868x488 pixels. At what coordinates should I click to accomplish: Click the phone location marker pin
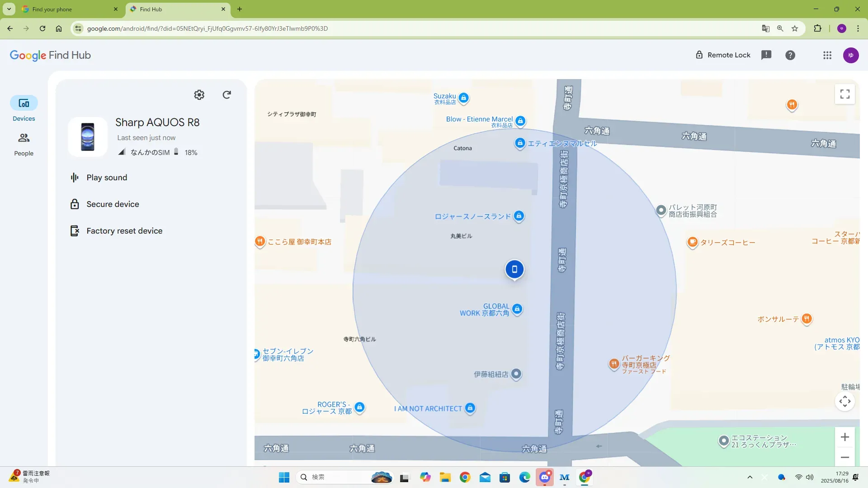click(514, 270)
